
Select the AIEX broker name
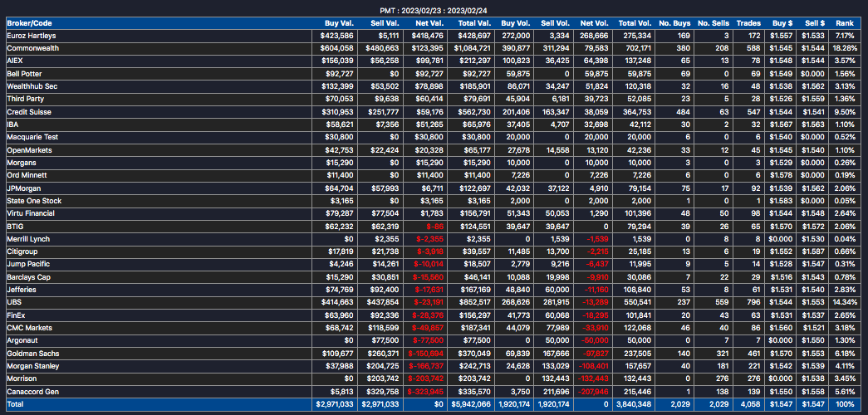click(x=15, y=61)
